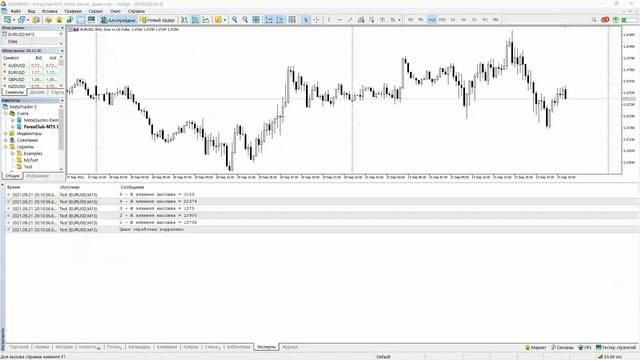
Task: Open the Справка menu
Action: [x=136, y=11]
